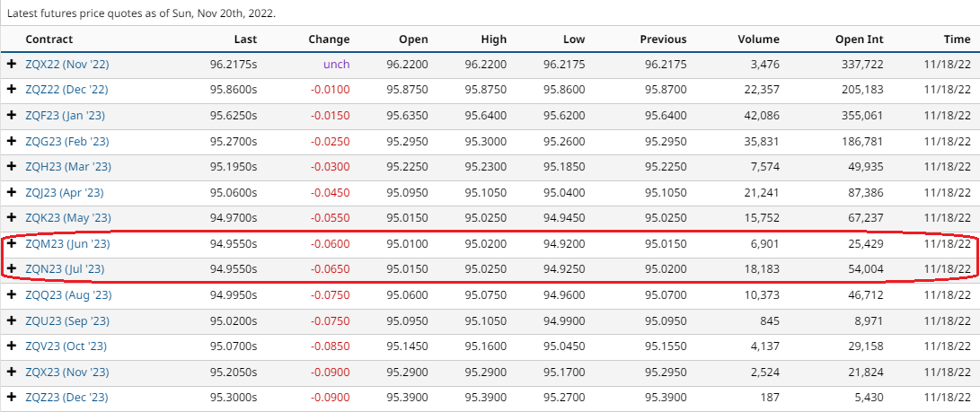Screen dimensions: 980x412
Task: Open the ZQX23 (Nov '23) contract link
Action: 67,373
